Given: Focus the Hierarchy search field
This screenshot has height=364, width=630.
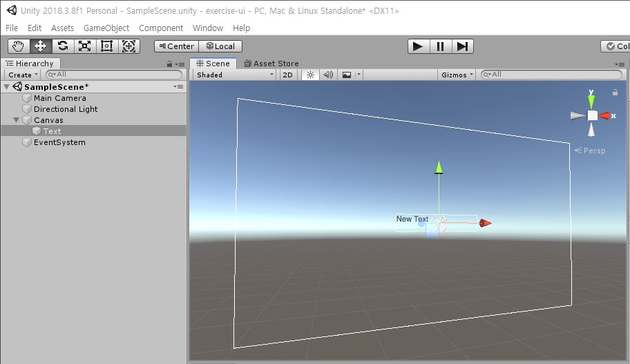Looking at the screenshot, I should (x=114, y=75).
